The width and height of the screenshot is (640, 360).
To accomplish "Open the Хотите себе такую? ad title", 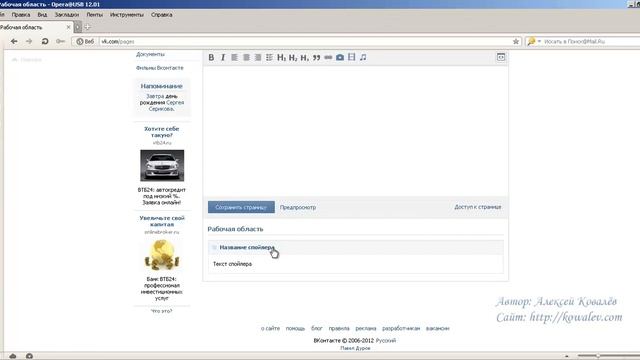I will pyautogui.click(x=162, y=132).
